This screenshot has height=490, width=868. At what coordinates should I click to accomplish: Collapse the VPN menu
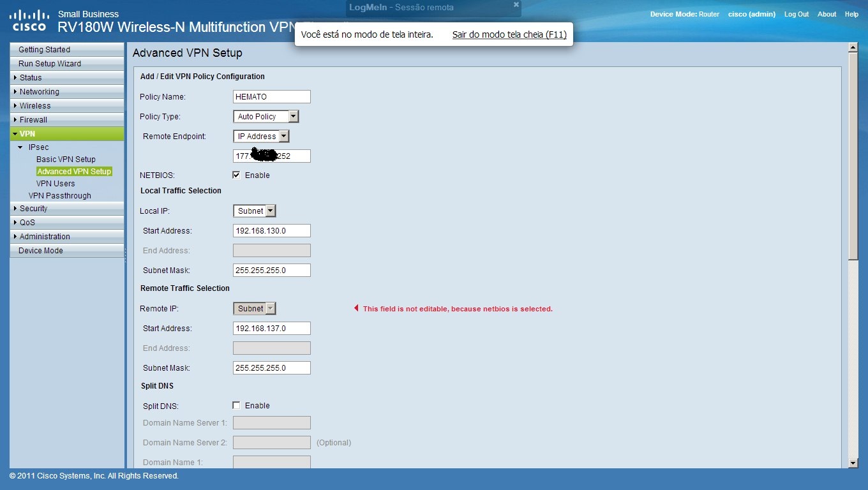(67, 133)
